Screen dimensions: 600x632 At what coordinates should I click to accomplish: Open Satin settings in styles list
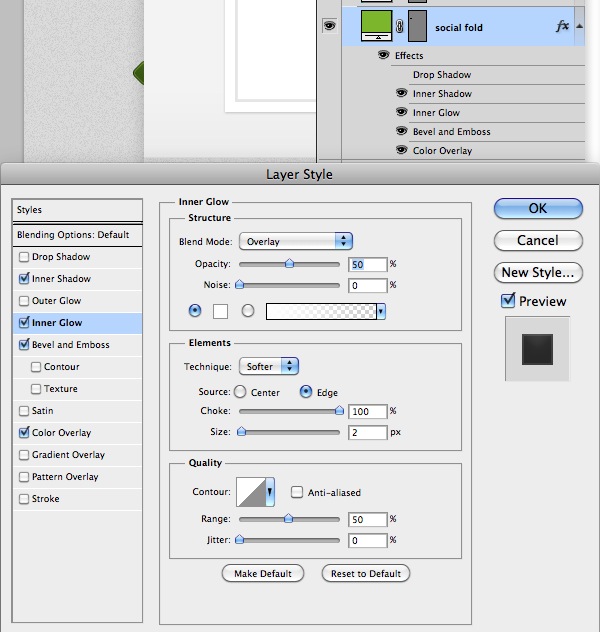42,411
